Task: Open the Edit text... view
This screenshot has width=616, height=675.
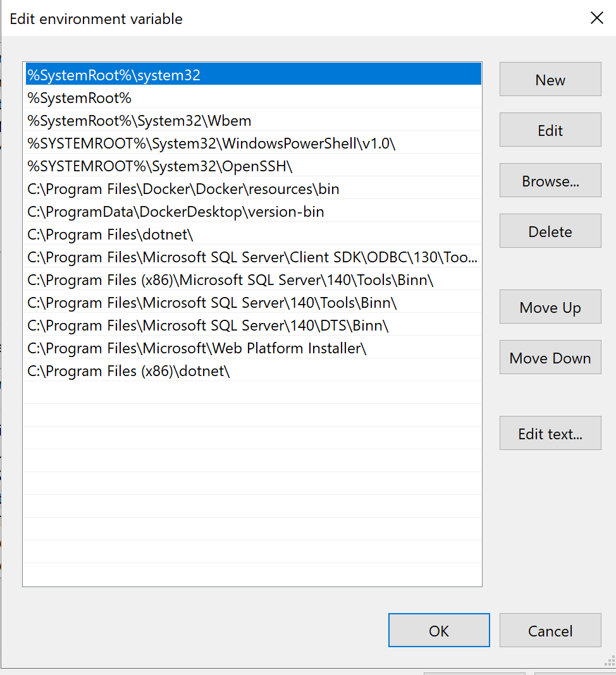Action: tap(550, 433)
